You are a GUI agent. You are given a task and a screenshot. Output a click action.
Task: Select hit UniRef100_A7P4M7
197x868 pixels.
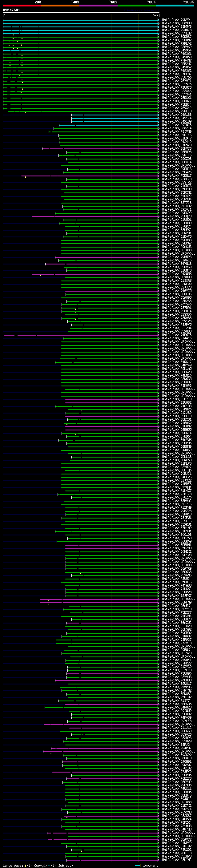point(176,60)
